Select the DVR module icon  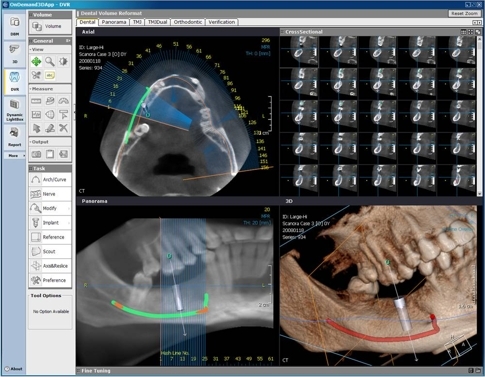[15, 81]
